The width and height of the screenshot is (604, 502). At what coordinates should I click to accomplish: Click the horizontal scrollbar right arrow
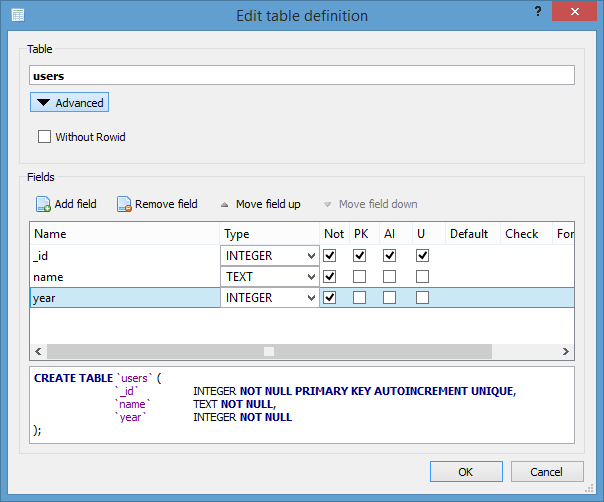point(567,352)
